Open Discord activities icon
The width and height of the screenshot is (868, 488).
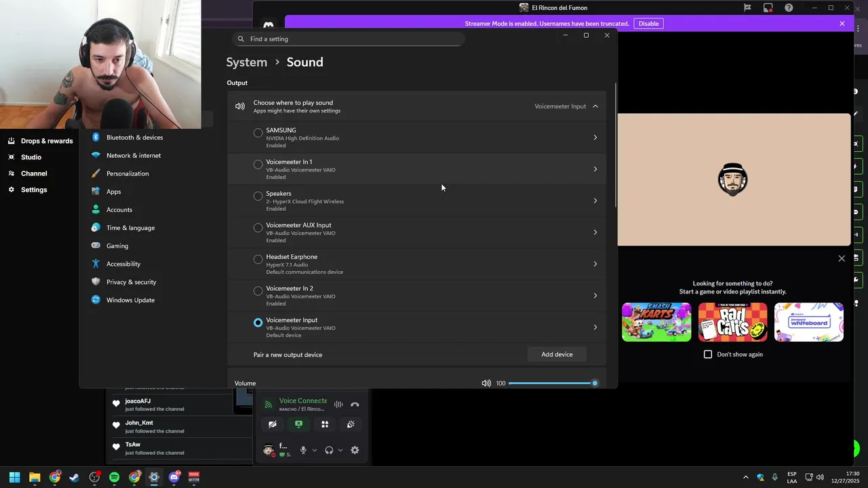click(x=325, y=424)
